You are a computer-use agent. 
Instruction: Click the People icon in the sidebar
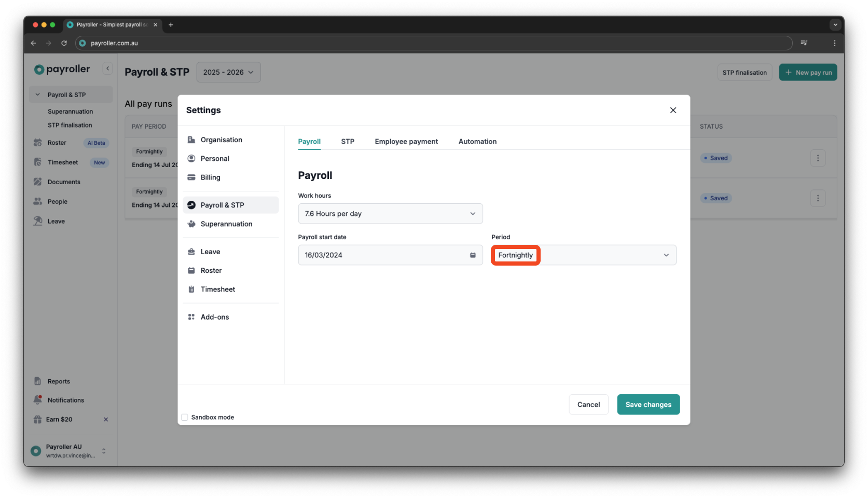tap(37, 201)
